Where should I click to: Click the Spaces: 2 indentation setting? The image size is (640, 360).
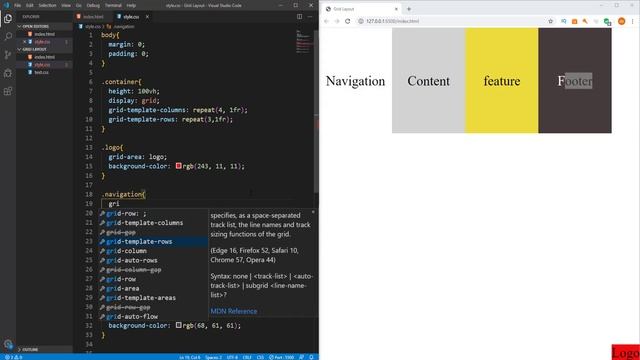point(214,357)
